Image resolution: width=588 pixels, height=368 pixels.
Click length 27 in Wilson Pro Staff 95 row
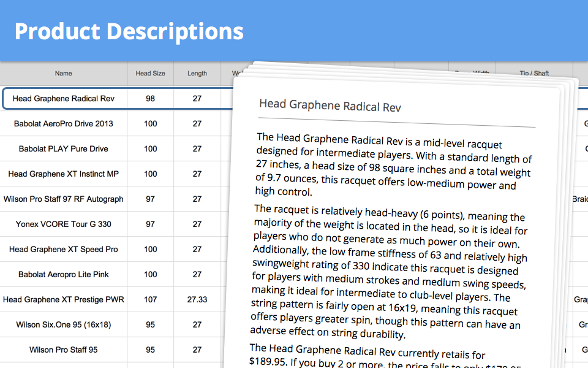197,350
